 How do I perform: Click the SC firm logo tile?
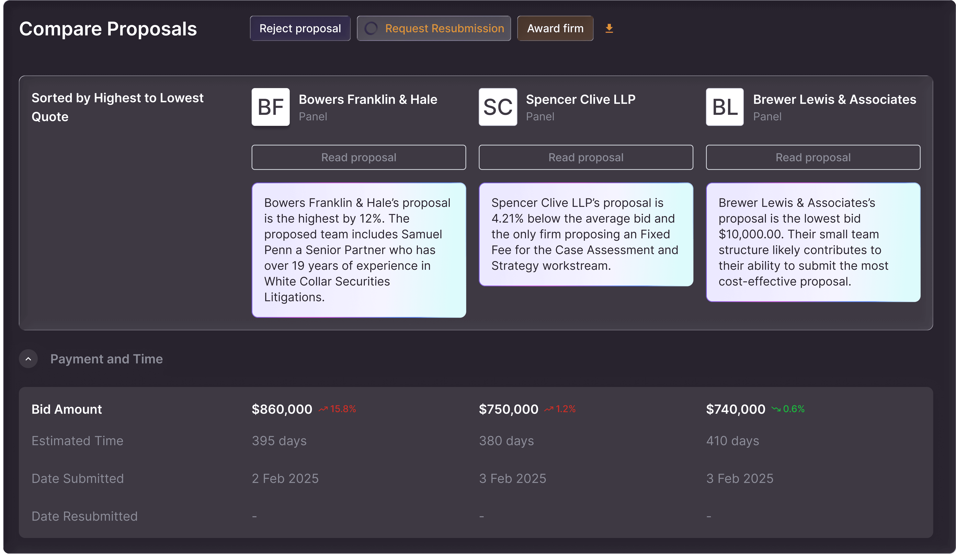coord(498,107)
